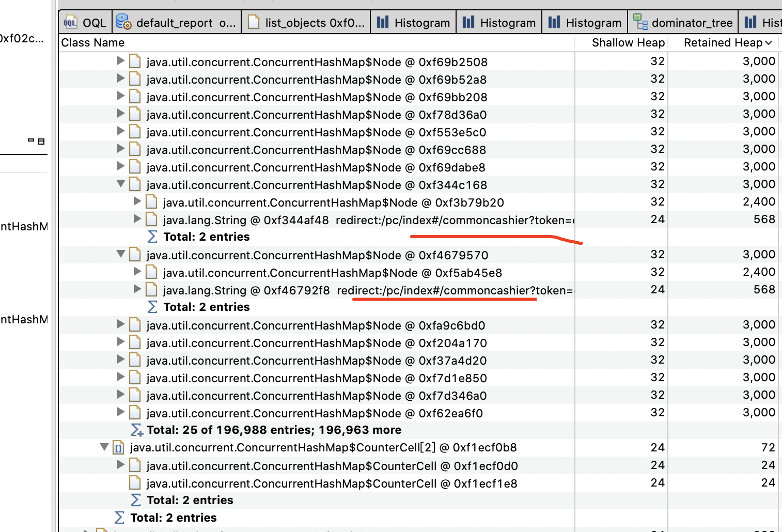The height and width of the screenshot is (532, 782).
Task: Click the object icon of node 0xfa9c6bd0
Action: point(135,325)
